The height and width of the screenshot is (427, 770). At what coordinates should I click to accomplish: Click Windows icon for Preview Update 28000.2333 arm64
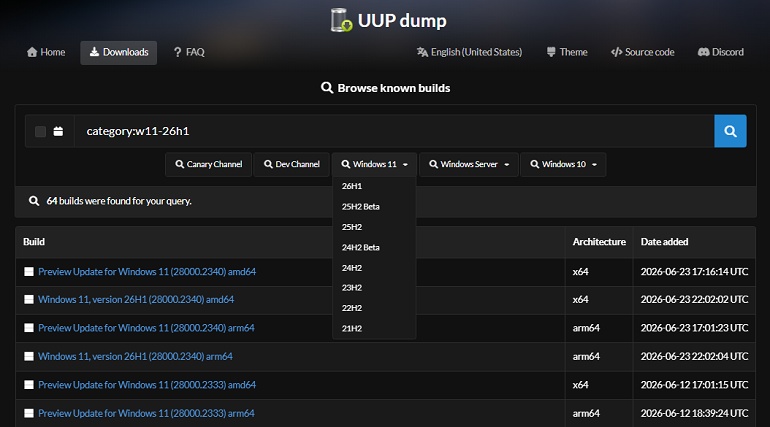(x=29, y=413)
